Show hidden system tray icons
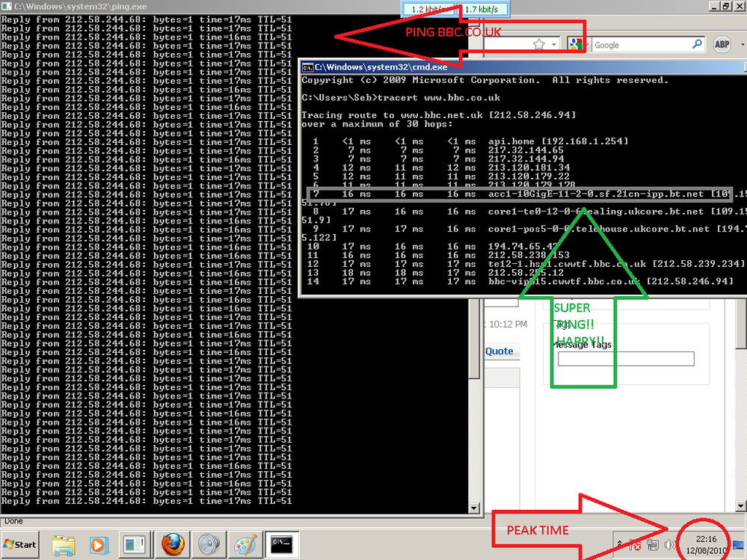 (x=619, y=545)
